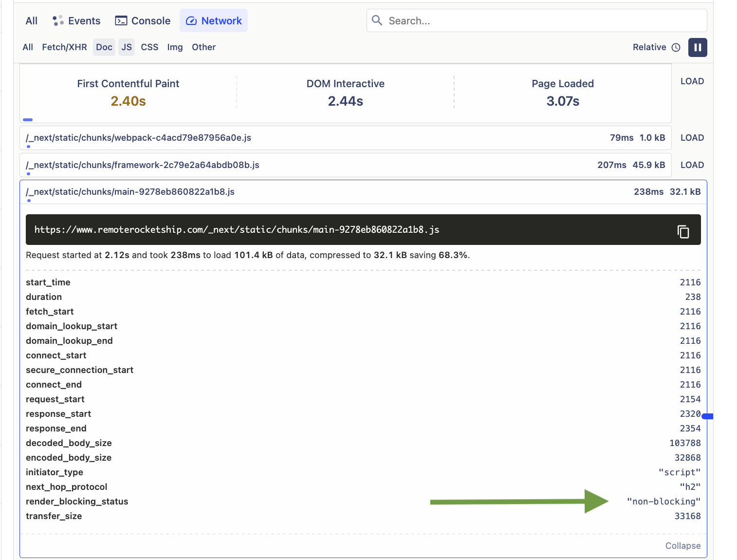This screenshot has width=737, height=560.
Task: Pause the network recording
Action: click(x=698, y=47)
